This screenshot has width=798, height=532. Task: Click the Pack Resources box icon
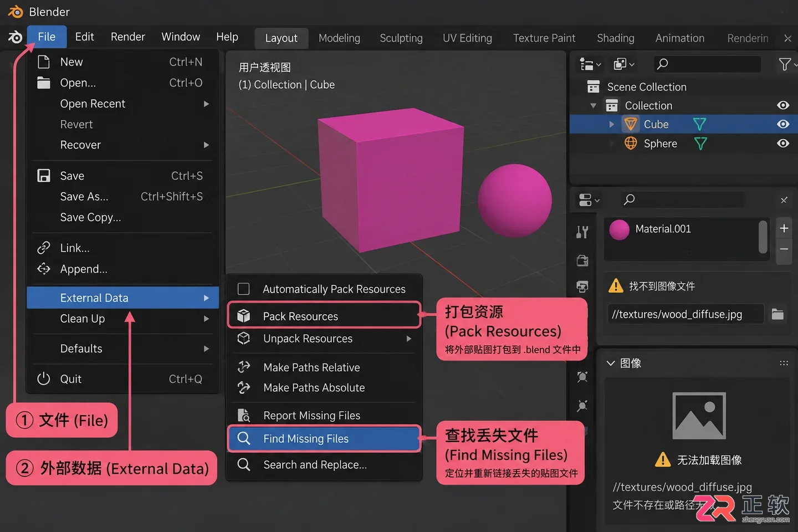tap(243, 316)
